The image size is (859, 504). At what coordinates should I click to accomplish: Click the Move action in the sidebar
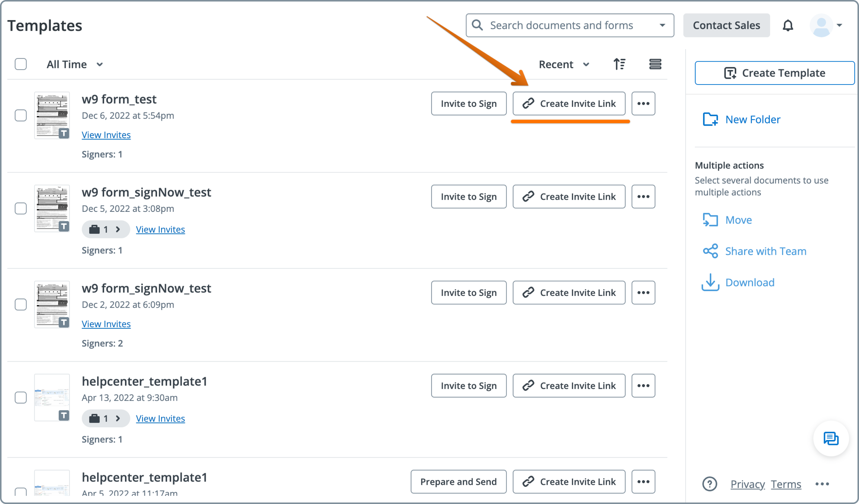coord(738,220)
